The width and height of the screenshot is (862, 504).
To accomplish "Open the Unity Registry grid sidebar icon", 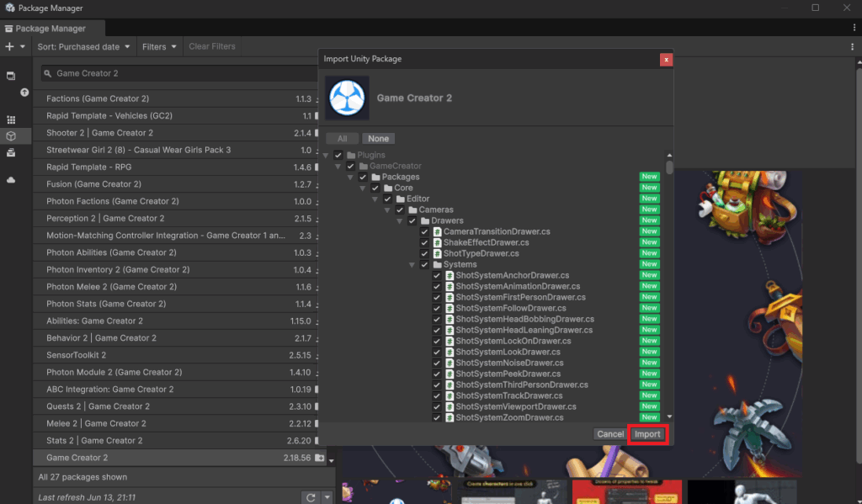I will click(11, 119).
